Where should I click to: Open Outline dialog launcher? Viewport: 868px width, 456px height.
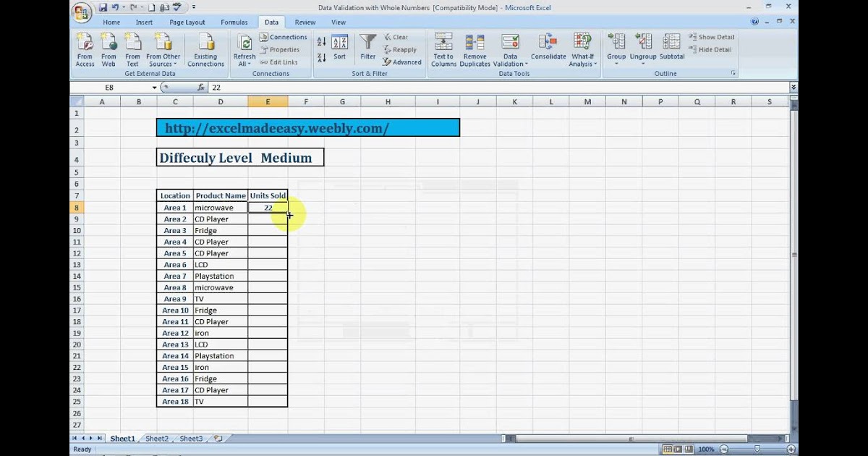click(733, 73)
